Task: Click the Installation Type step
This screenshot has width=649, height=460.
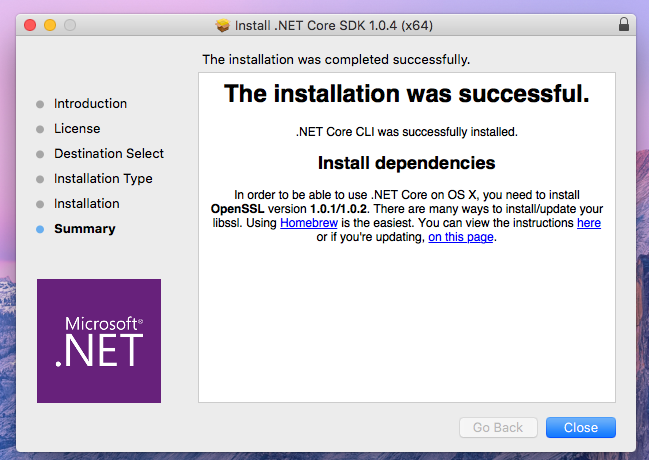Action: coord(103,179)
